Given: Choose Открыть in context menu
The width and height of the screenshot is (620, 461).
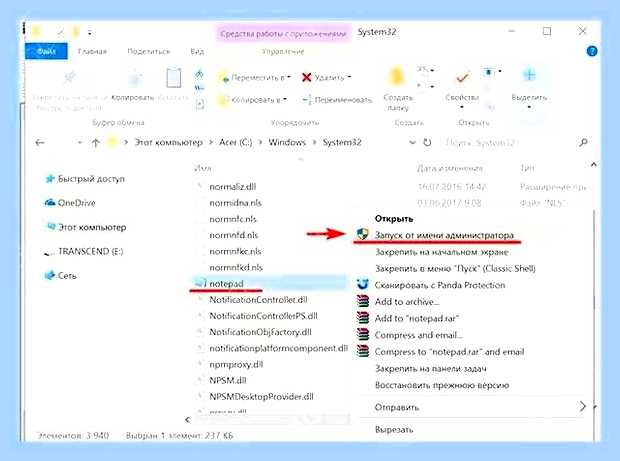Looking at the screenshot, I should [x=394, y=219].
